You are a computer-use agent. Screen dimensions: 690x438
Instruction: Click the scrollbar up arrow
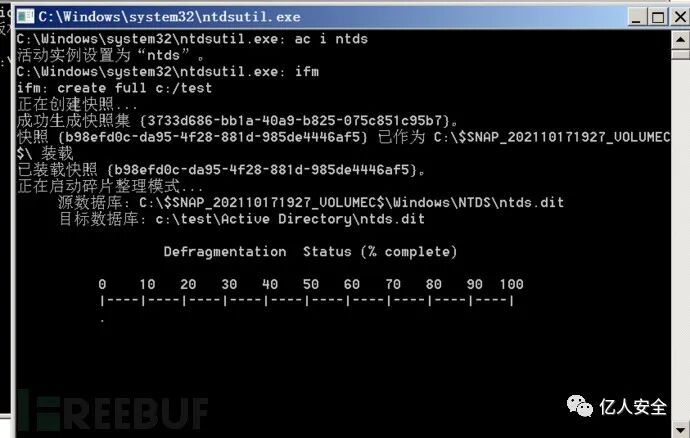pyautogui.click(x=680, y=40)
